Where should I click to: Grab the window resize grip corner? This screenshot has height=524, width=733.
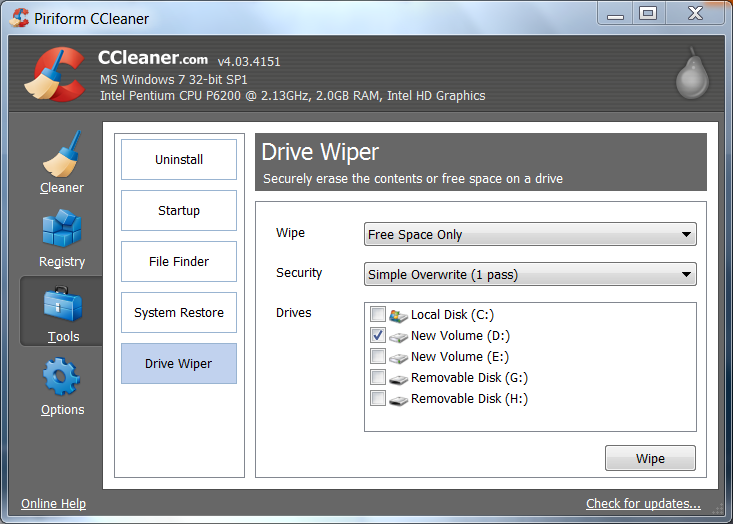click(x=718, y=509)
